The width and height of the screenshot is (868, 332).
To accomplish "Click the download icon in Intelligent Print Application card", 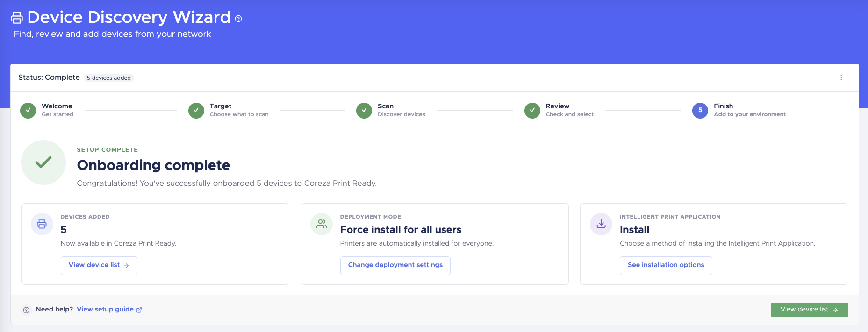I will (601, 224).
